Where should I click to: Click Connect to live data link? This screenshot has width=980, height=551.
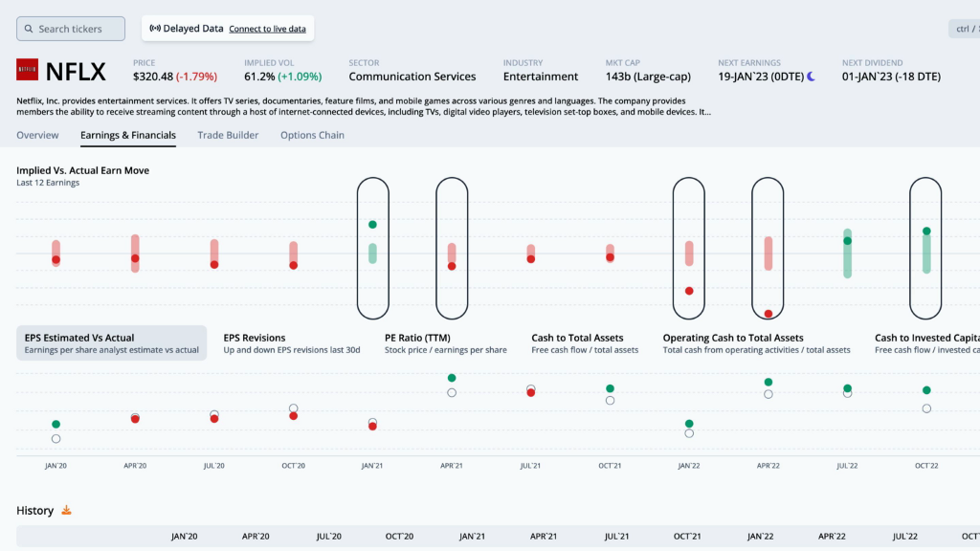tap(267, 29)
